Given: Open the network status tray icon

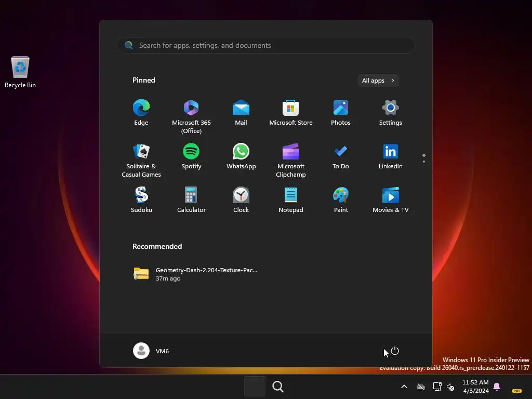Looking at the screenshot, I should (x=437, y=387).
